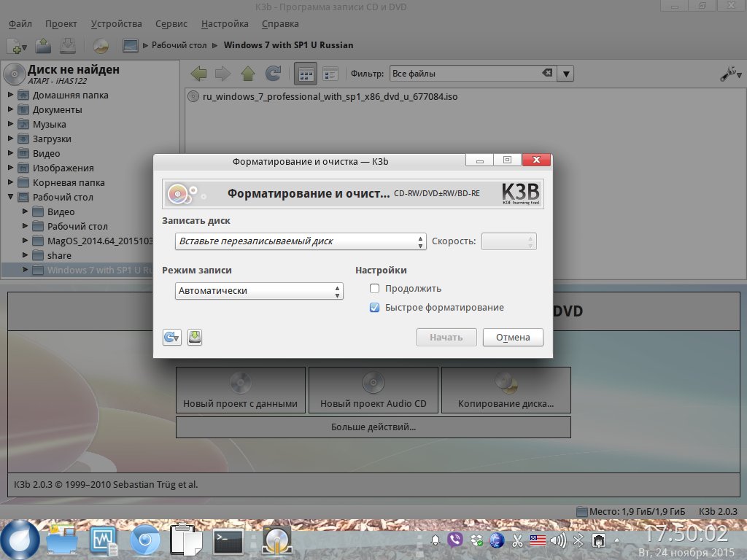This screenshot has height=560, width=747.
Task: Open the 'Справка' menu
Action: (x=280, y=24)
